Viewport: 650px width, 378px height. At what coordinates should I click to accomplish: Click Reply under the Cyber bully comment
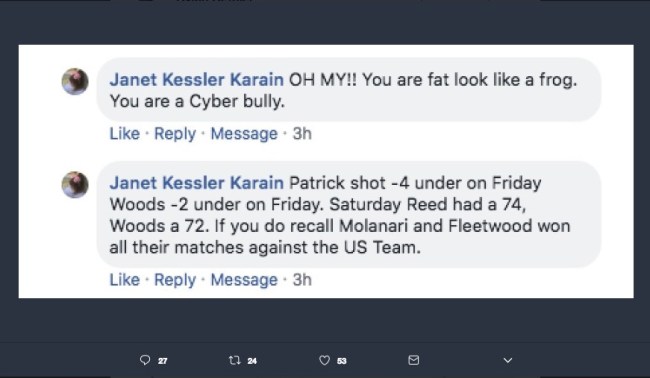[175, 134]
